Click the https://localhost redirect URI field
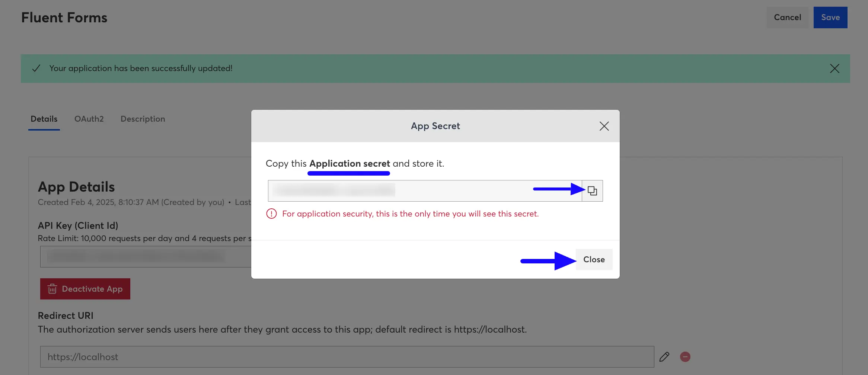This screenshot has height=375, width=868. (x=347, y=357)
